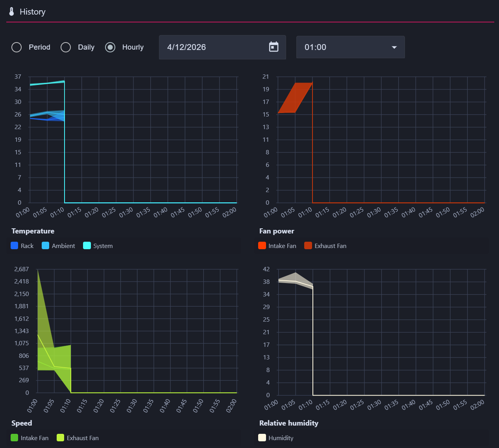Expand the 01:00 hour dropdown arrow

point(394,47)
